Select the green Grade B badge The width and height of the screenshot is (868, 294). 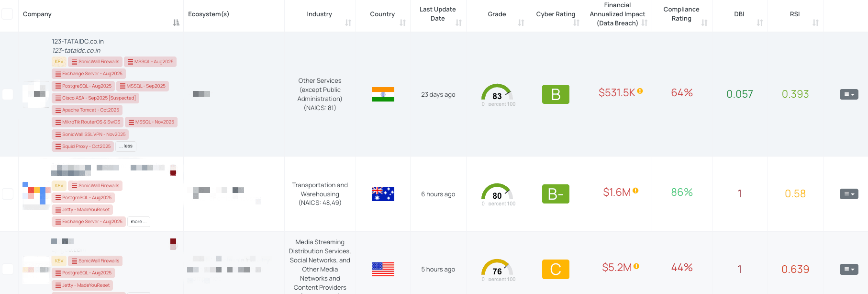[x=555, y=94]
